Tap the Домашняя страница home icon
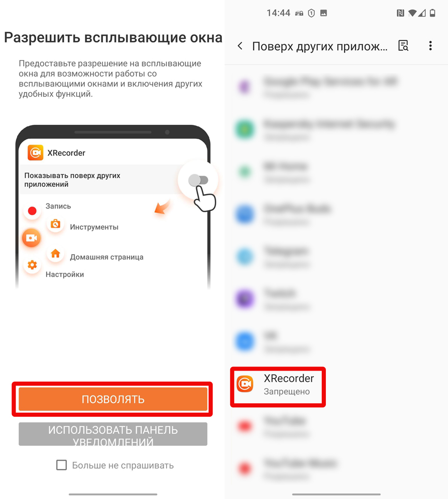 [56, 253]
